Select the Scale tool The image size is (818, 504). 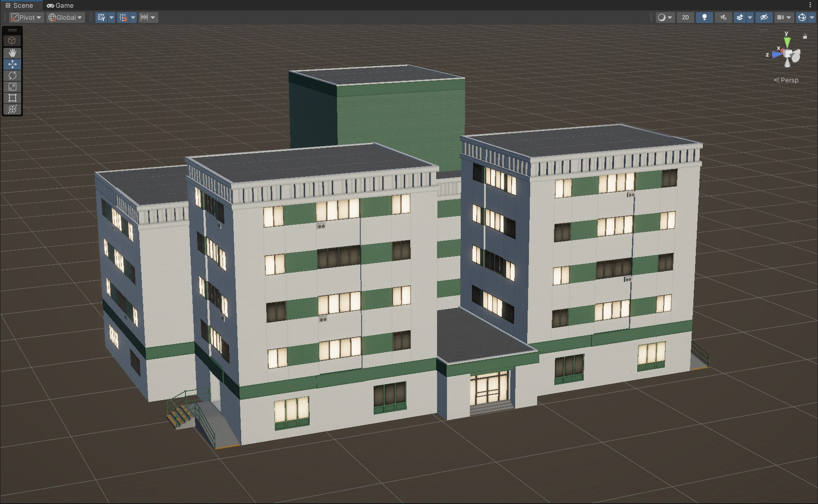(x=12, y=87)
